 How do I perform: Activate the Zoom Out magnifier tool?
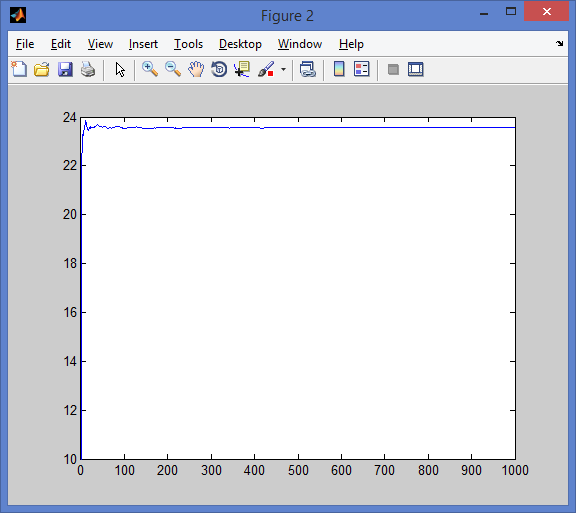(x=173, y=69)
